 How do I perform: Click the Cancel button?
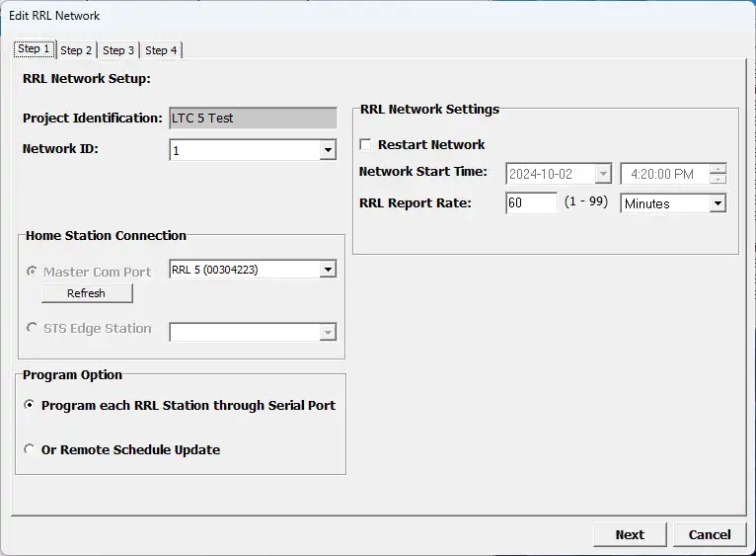[x=710, y=534]
